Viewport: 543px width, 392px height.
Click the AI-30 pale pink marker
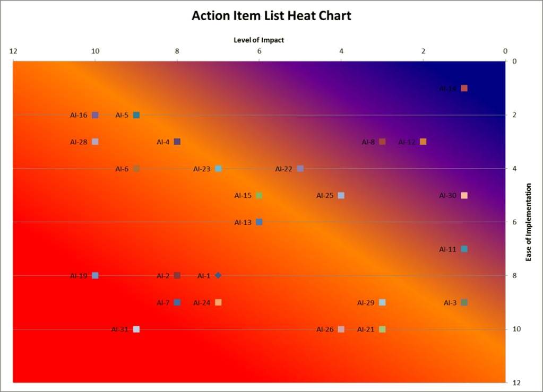(464, 196)
